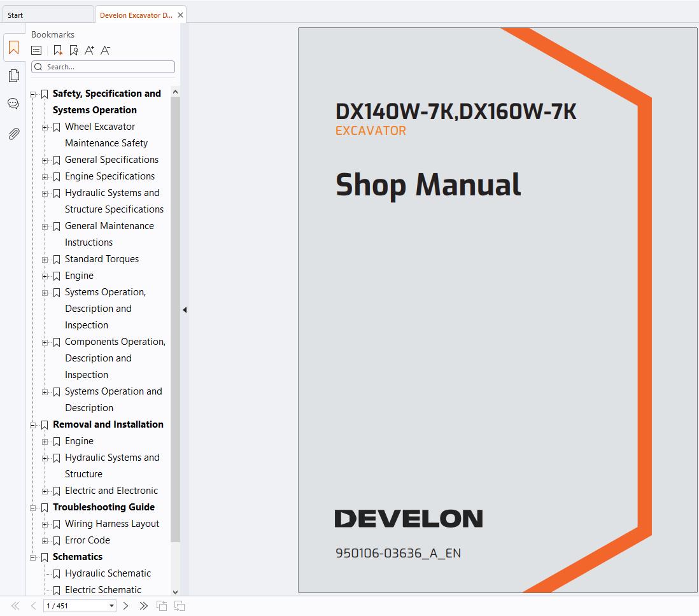
Task: Open Electric and Electronic bookmark
Action: click(x=111, y=491)
